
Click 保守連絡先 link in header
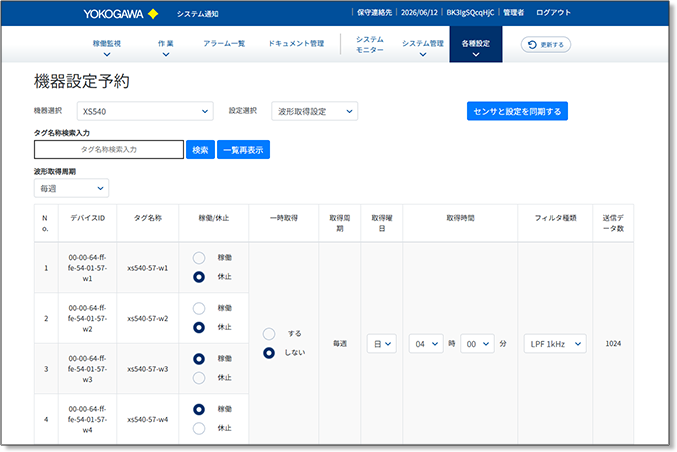click(374, 13)
